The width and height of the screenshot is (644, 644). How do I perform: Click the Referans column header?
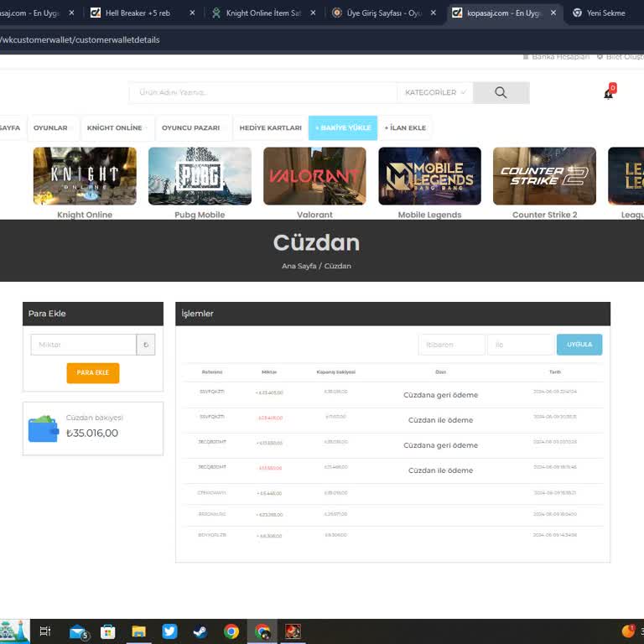pyautogui.click(x=212, y=372)
